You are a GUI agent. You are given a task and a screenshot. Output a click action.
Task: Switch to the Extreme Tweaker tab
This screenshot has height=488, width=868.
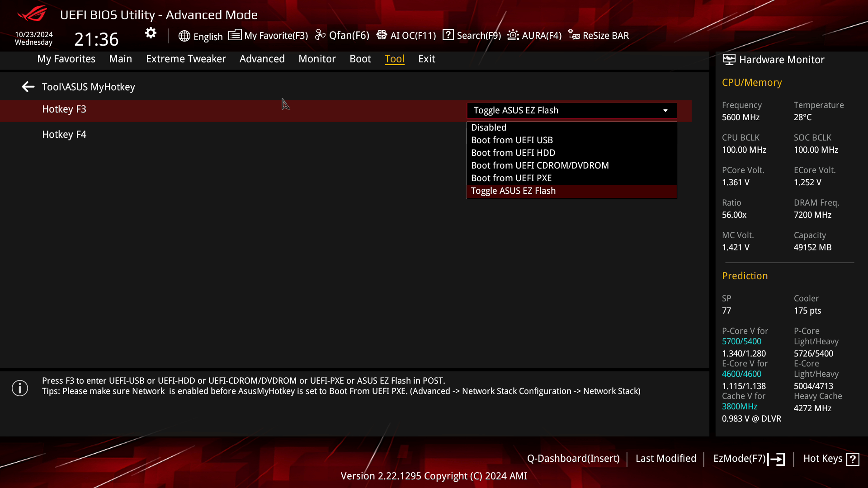point(186,59)
